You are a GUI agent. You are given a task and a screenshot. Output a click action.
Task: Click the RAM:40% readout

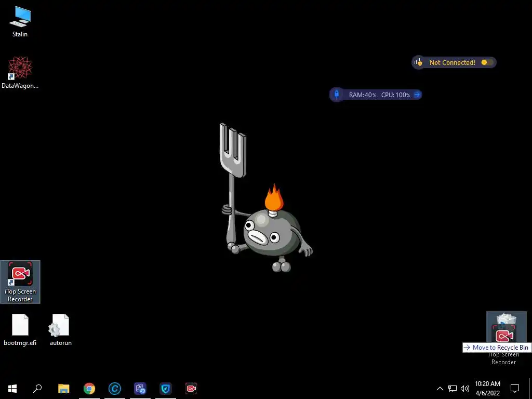362,95
